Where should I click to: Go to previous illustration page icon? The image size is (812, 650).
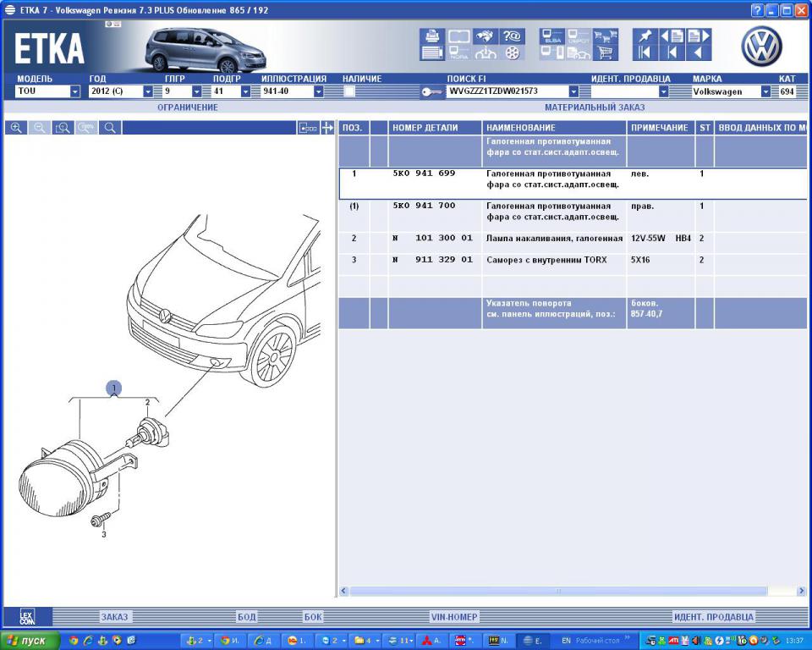[x=672, y=36]
